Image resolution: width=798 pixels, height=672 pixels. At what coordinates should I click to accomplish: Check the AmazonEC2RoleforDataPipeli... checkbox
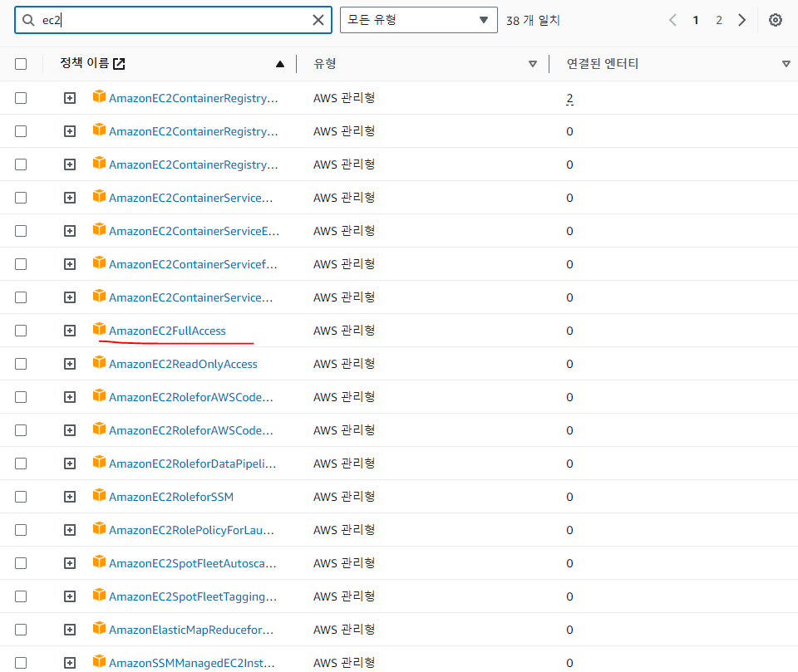click(21, 464)
